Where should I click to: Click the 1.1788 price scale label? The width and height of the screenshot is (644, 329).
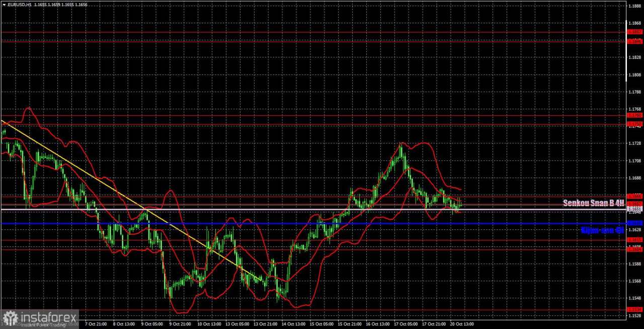click(x=634, y=92)
